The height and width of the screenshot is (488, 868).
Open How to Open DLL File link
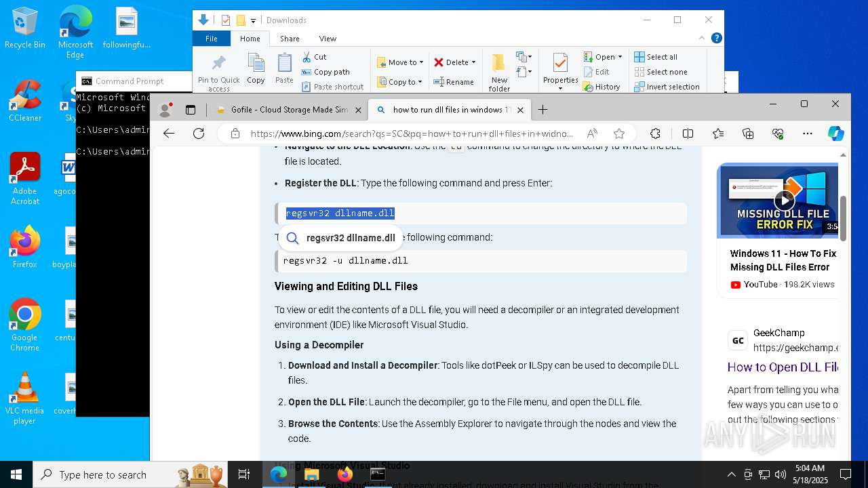[783, 367]
